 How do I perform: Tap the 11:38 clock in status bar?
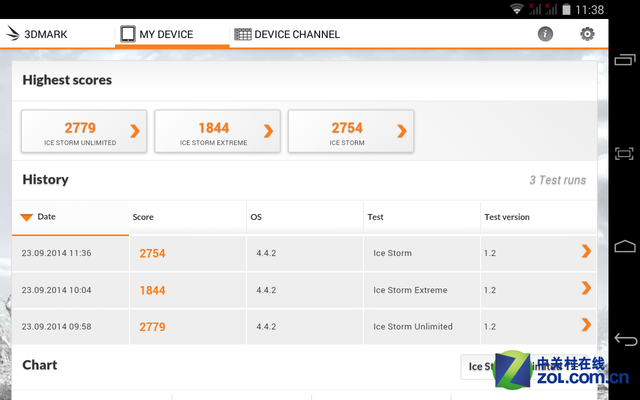[x=589, y=9]
